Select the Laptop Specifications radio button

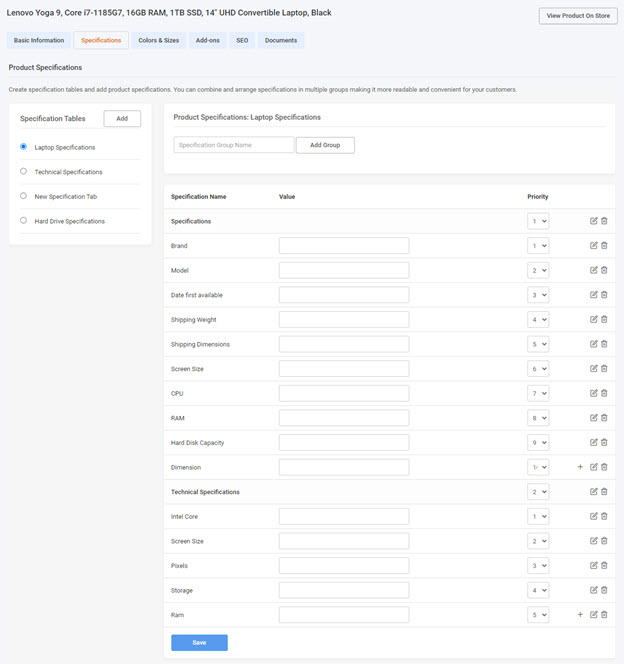(x=24, y=147)
